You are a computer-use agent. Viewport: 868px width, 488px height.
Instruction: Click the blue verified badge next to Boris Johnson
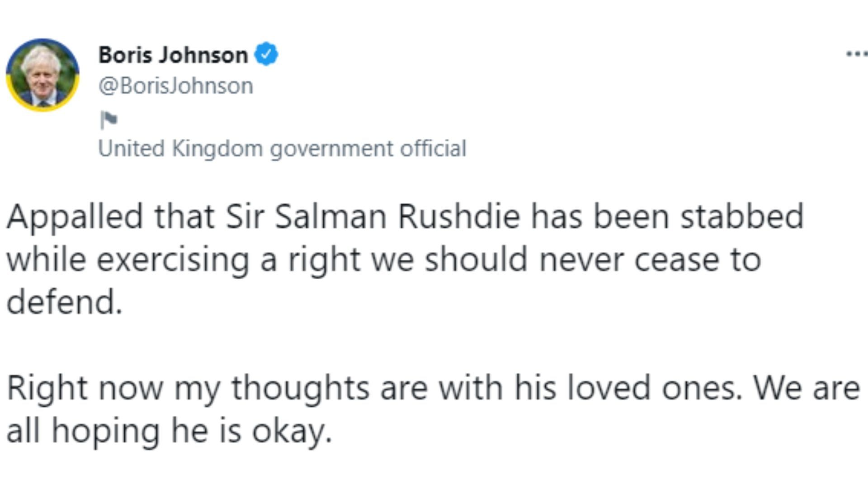[x=267, y=54]
